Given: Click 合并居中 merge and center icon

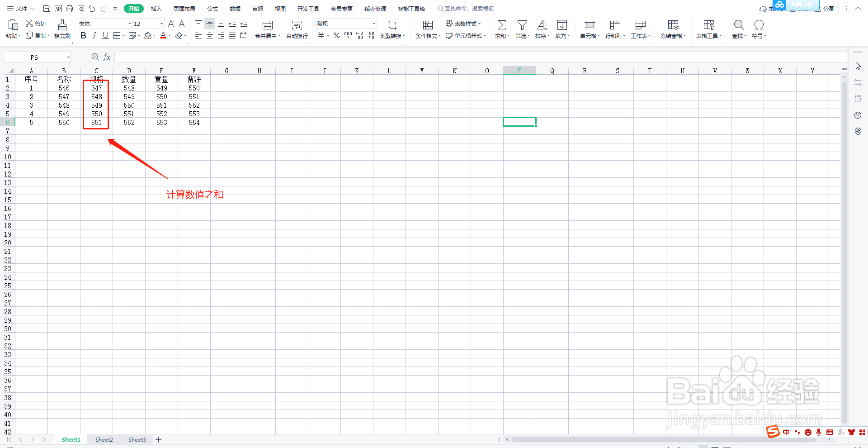Looking at the screenshot, I should [268, 25].
